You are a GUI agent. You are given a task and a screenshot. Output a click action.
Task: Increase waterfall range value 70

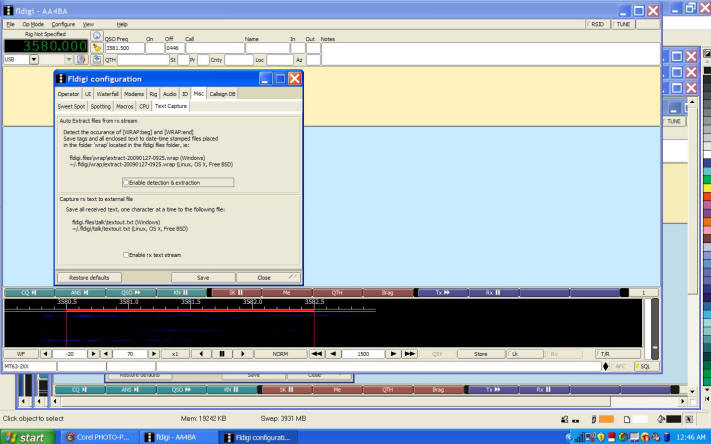point(154,354)
